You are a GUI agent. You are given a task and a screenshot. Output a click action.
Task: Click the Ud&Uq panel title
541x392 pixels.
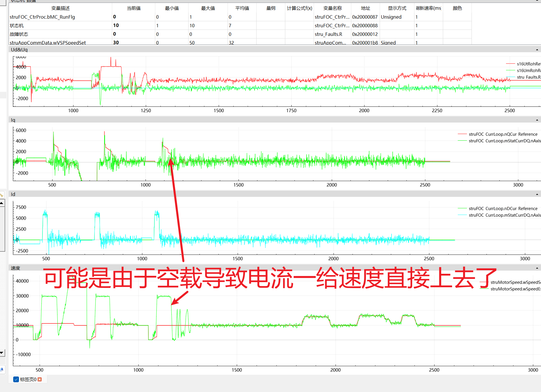[x=19, y=50]
